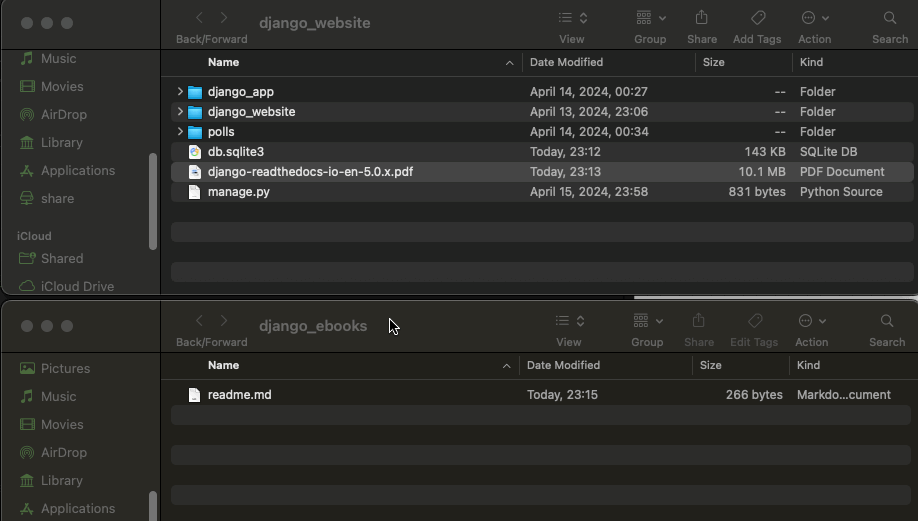Expand the django_website folder row
This screenshot has width=918, height=521.
180,111
